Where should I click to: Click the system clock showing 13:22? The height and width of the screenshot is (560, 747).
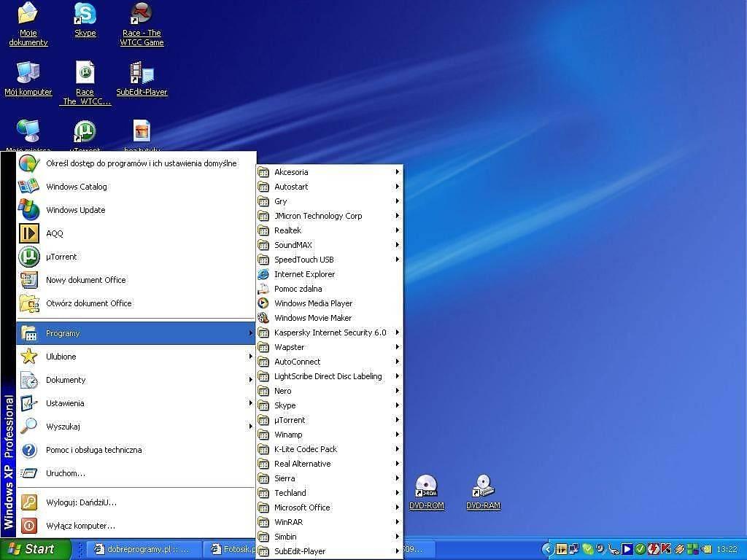point(727,550)
